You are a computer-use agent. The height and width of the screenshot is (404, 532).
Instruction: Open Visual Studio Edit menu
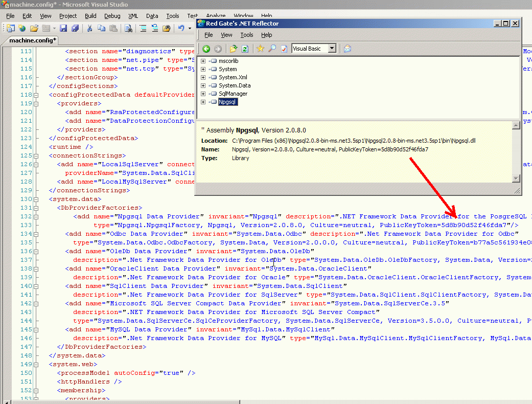pyautogui.click(x=27, y=16)
